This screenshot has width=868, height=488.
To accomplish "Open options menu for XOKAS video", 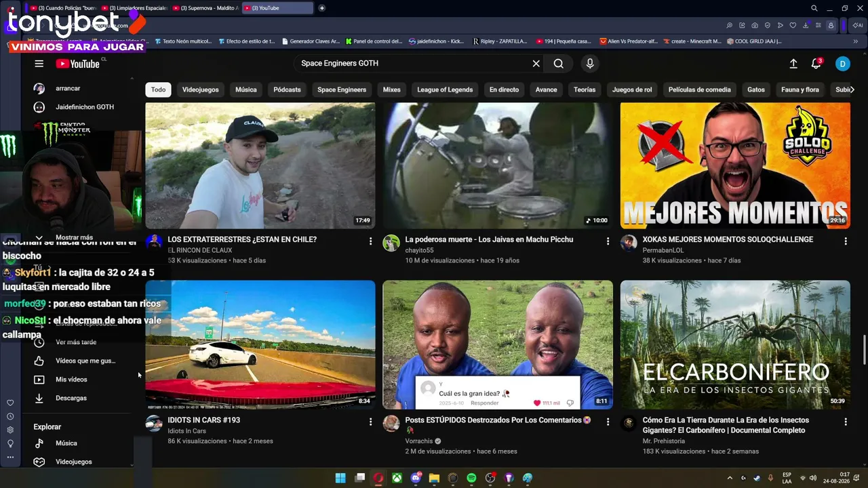I will click(x=846, y=241).
